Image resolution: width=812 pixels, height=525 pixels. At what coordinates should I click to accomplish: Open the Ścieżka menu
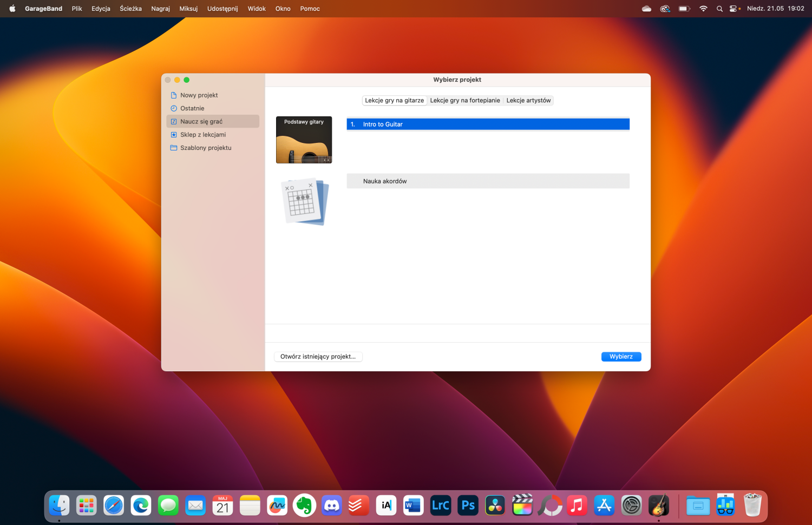coord(130,9)
